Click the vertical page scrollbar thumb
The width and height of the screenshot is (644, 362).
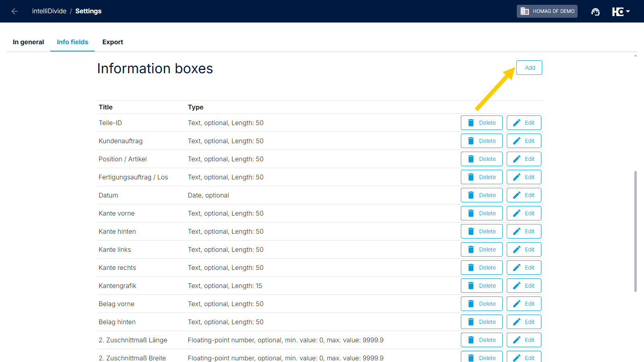click(636, 231)
